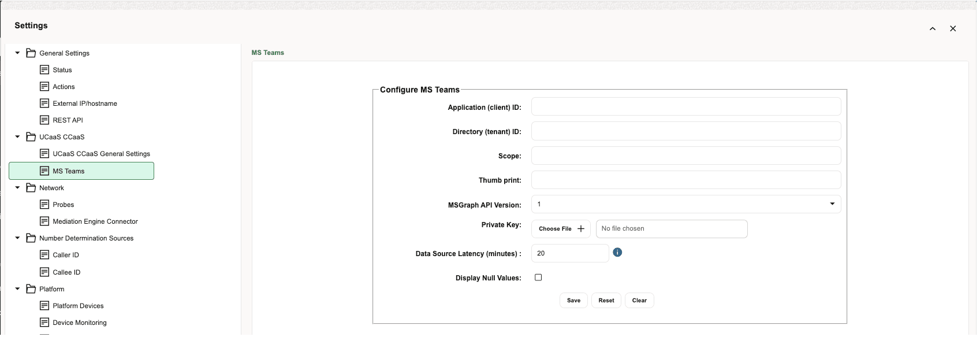Click the Number Determination Sources folder icon
The image size is (980, 344).
[x=31, y=238]
